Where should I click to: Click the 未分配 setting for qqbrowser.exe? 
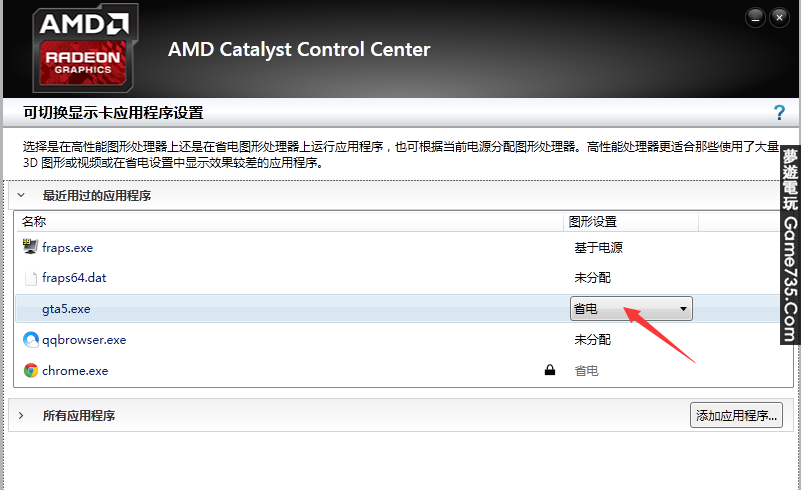pos(592,340)
